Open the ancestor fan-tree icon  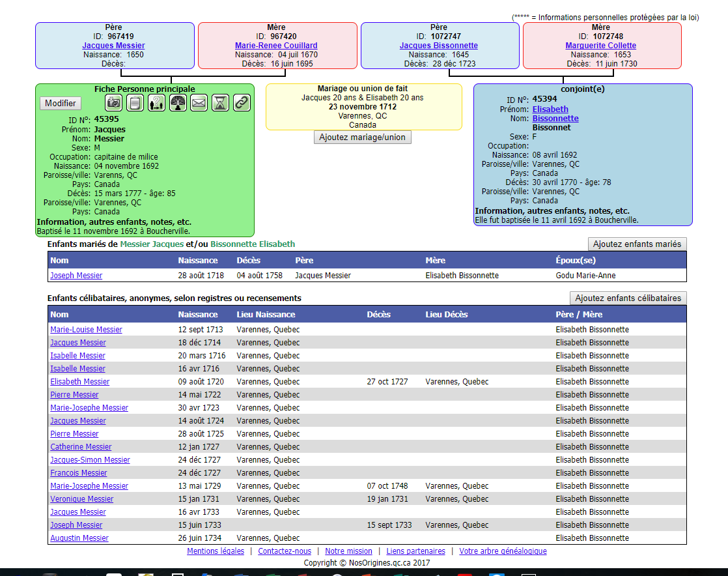[178, 103]
